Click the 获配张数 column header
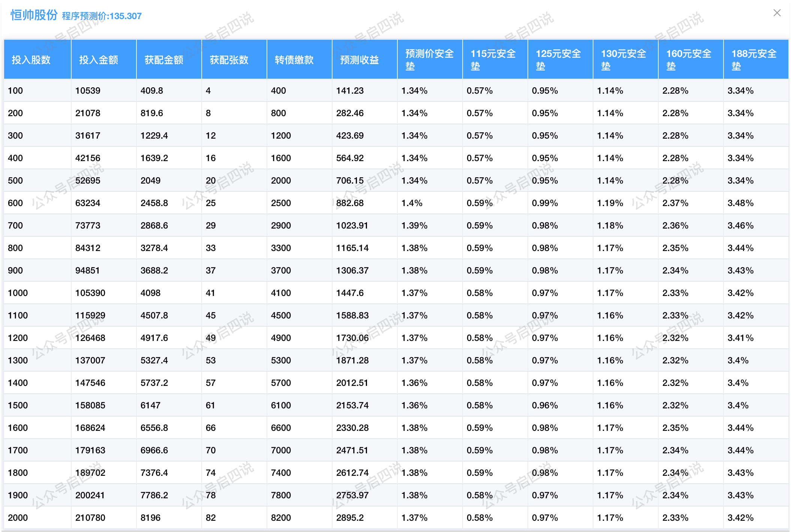 pos(229,60)
